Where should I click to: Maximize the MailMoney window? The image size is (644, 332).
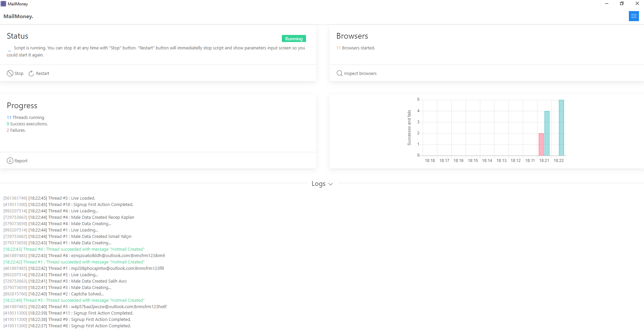click(x=622, y=4)
